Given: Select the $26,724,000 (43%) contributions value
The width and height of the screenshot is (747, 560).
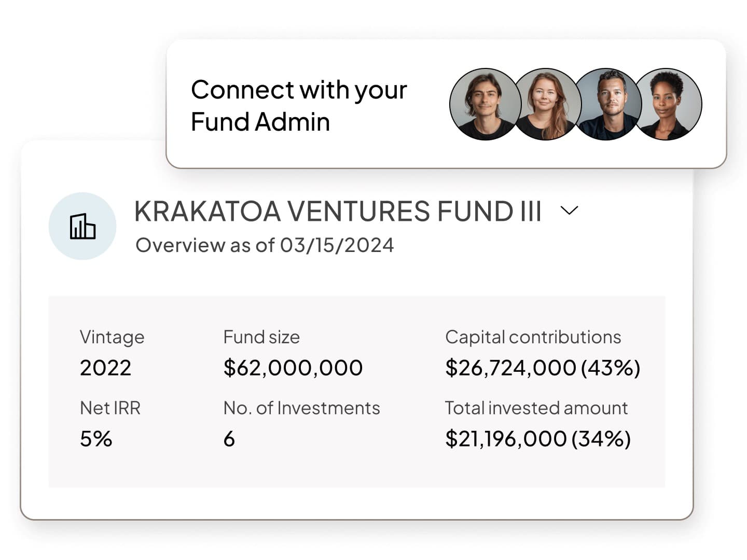Looking at the screenshot, I should coord(543,368).
